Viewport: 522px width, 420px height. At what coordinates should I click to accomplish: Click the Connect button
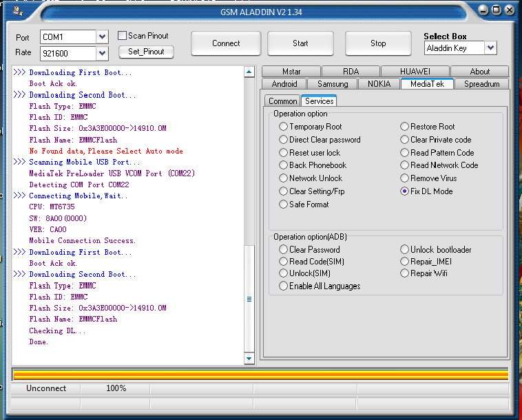(x=226, y=43)
